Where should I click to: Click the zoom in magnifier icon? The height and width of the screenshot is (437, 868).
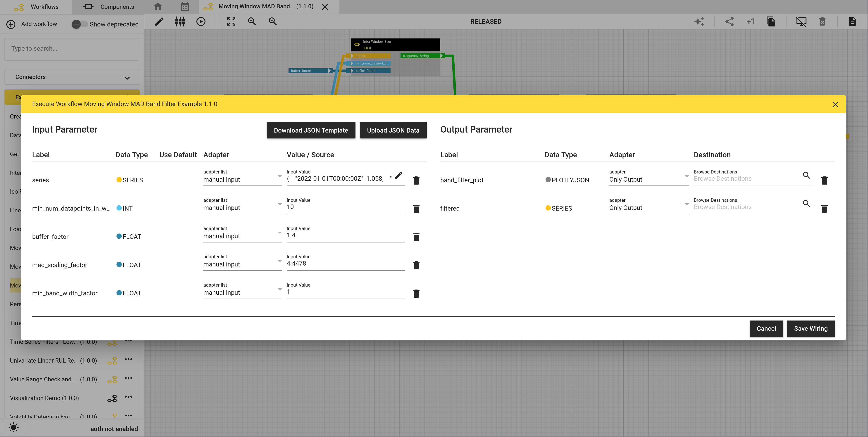(x=252, y=21)
